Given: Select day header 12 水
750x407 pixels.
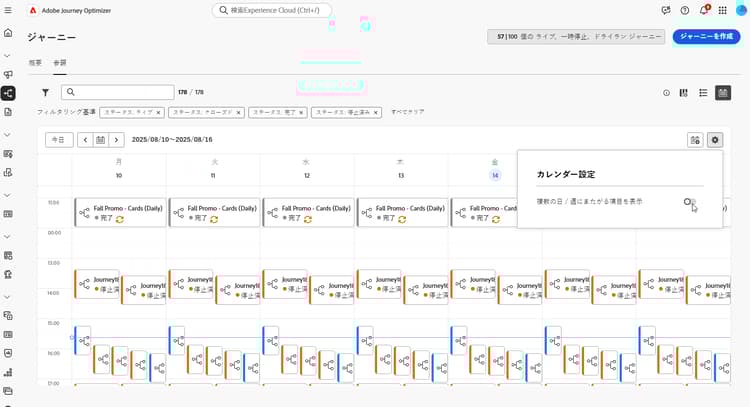Looking at the screenshot, I should pyautogui.click(x=307, y=169).
